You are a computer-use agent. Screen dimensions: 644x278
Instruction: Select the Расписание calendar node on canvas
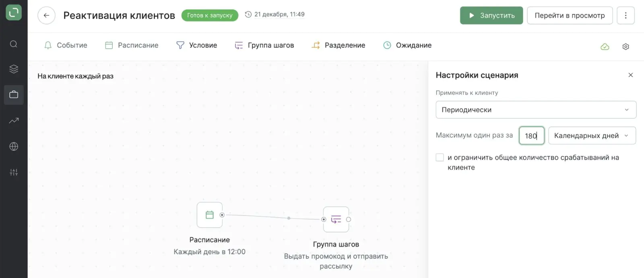point(209,215)
